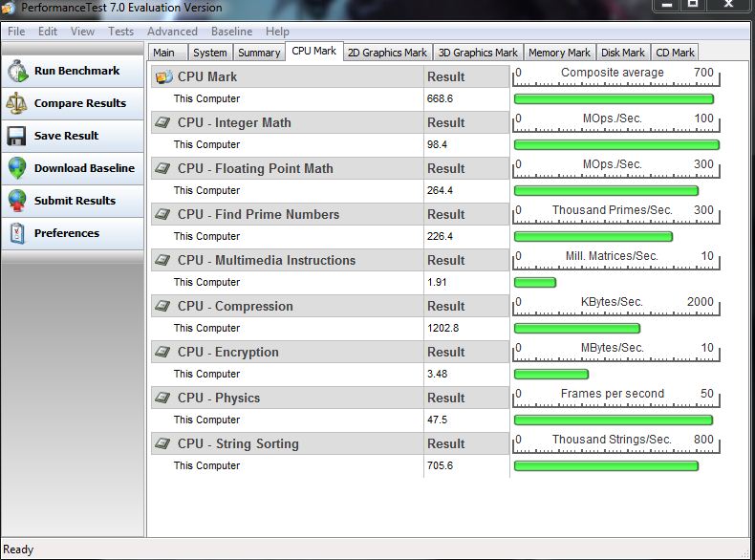Click the Multimedia Instructions green result bar
Image resolution: width=755 pixels, height=560 pixels.
coord(535,282)
